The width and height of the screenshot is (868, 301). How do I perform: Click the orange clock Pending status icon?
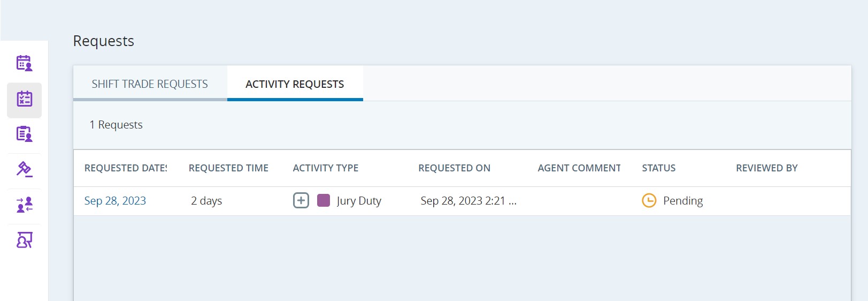tap(649, 201)
